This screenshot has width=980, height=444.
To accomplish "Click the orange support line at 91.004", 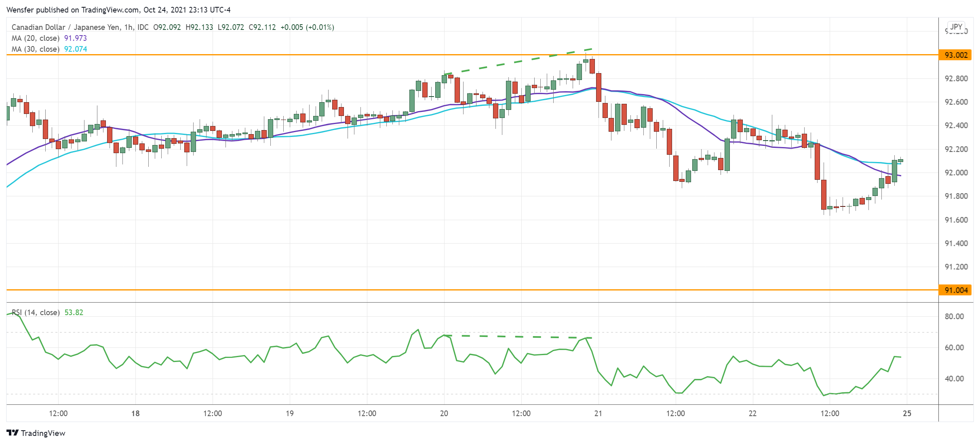I will 283,290.
